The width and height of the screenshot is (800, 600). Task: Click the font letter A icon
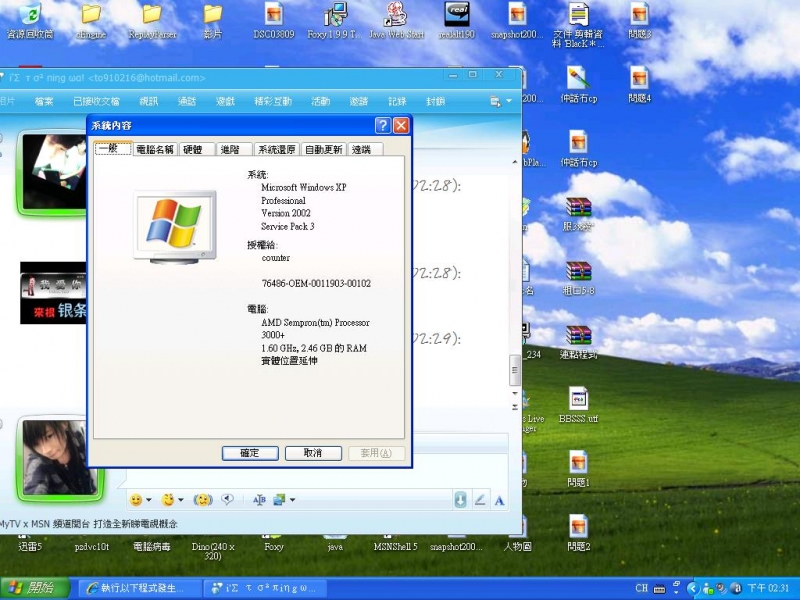(x=499, y=499)
